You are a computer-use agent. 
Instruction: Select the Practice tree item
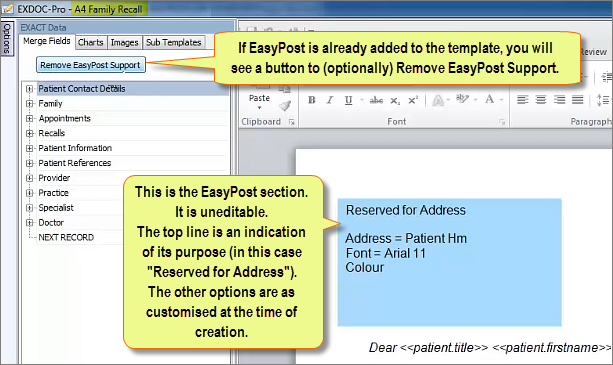[53, 193]
